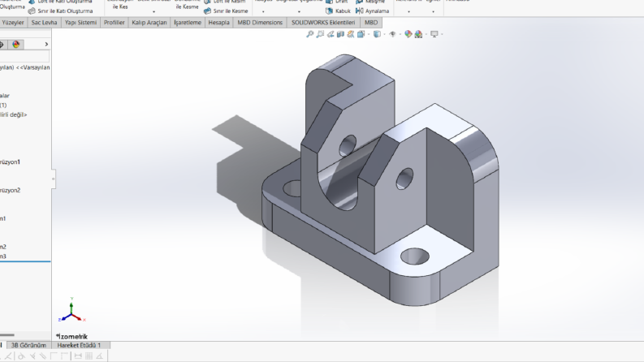Collapse the feature tree panel handle

pos(54,179)
